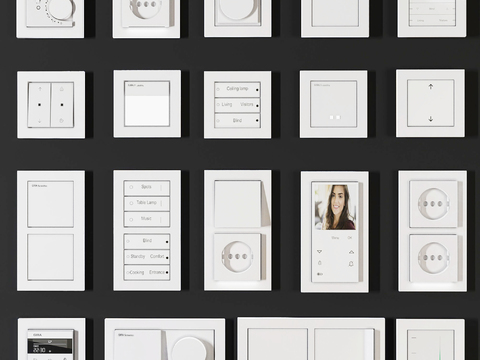
Task: Tap the Living Visitors button
Action: 237,105
